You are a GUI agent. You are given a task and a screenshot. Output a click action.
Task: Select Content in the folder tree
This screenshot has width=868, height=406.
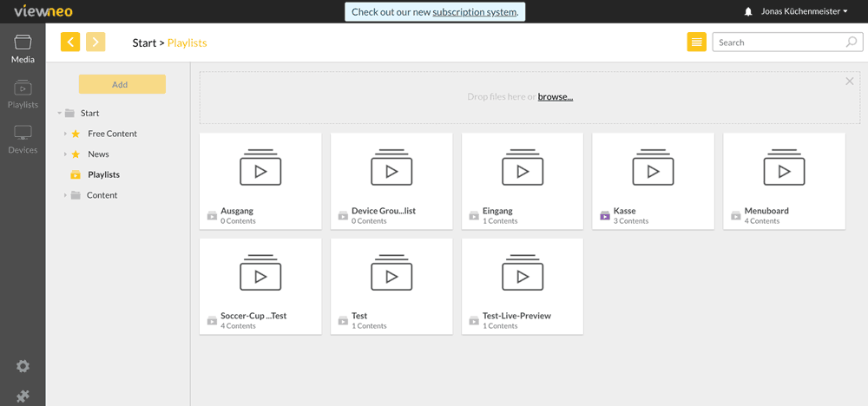click(x=102, y=195)
